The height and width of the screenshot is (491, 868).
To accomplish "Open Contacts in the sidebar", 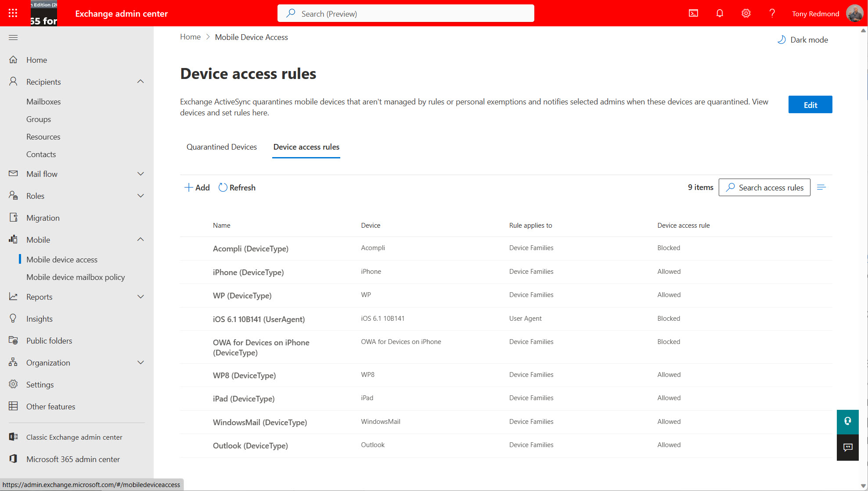I will pyautogui.click(x=41, y=154).
